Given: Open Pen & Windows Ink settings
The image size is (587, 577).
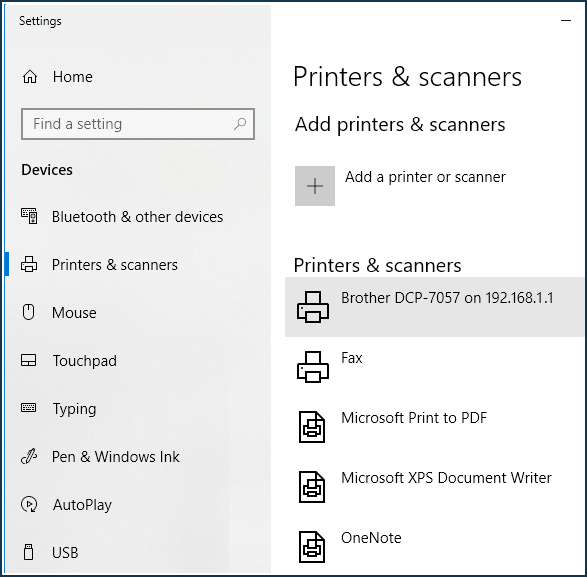Looking at the screenshot, I should [x=116, y=457].
